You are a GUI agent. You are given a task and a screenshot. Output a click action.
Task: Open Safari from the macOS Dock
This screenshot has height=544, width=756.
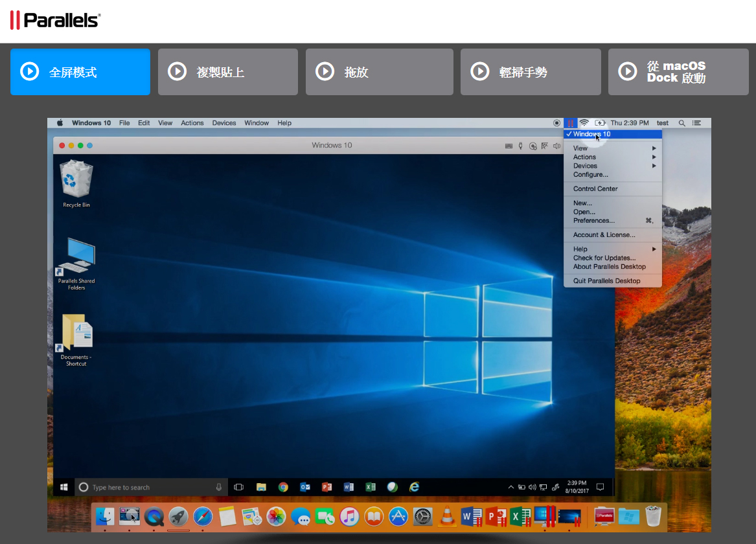coord(203,516)
